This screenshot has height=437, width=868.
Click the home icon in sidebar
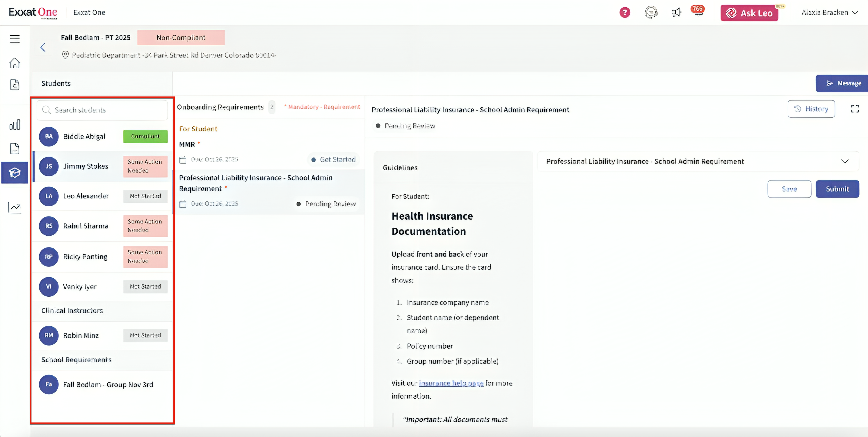[15, 63]
